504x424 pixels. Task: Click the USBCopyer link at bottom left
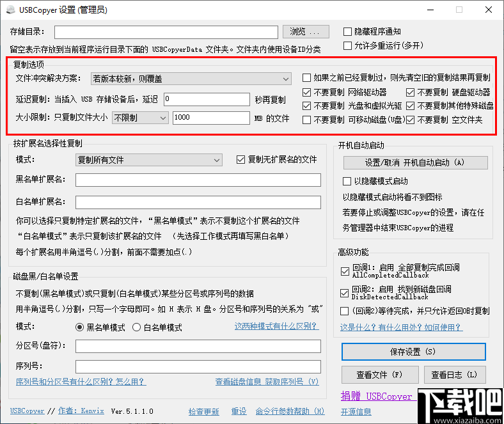coord(28,411)
